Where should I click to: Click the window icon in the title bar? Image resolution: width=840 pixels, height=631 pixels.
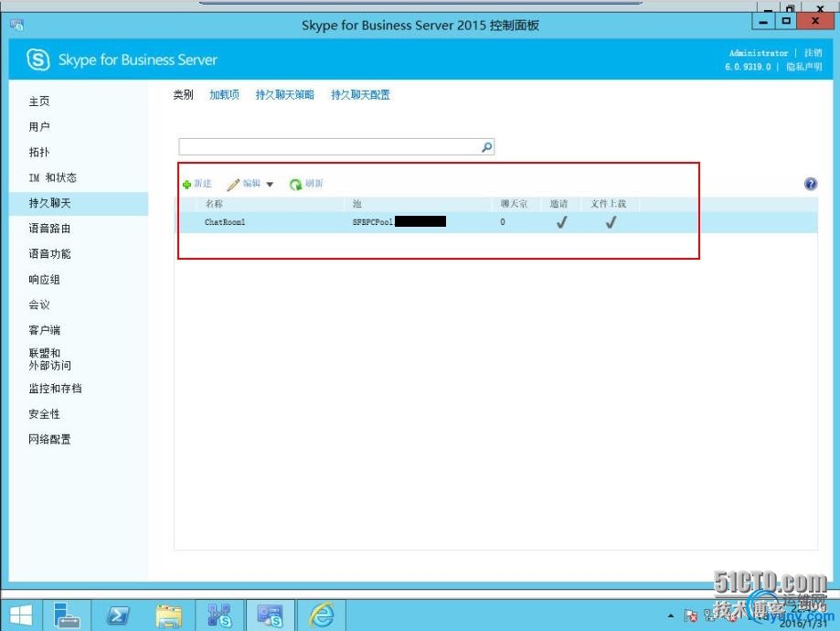coord(16,25)
